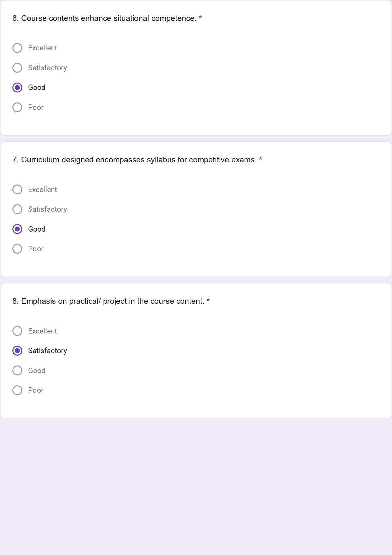
Task: Choose Satisfactory for question 6 course contents
Action: (x=17, y=68)
